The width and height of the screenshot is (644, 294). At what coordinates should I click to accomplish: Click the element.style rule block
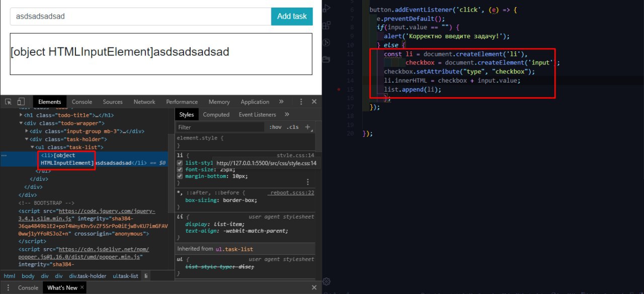pos(245,141)
